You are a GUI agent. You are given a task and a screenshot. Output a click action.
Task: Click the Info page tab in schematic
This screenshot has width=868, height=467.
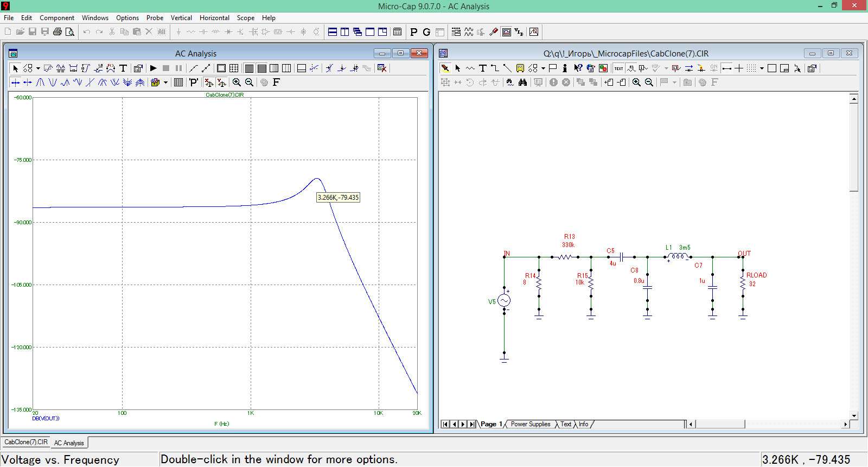coord(583,424)
